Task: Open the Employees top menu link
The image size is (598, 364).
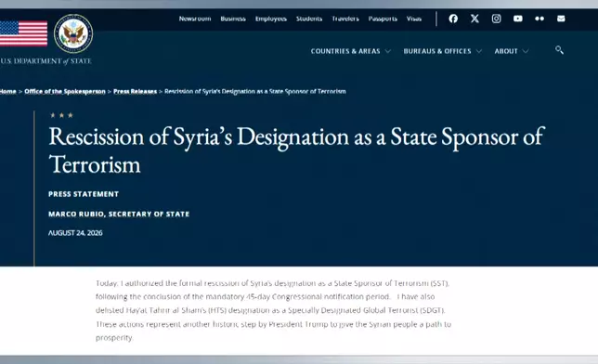Action: (271, 19)
